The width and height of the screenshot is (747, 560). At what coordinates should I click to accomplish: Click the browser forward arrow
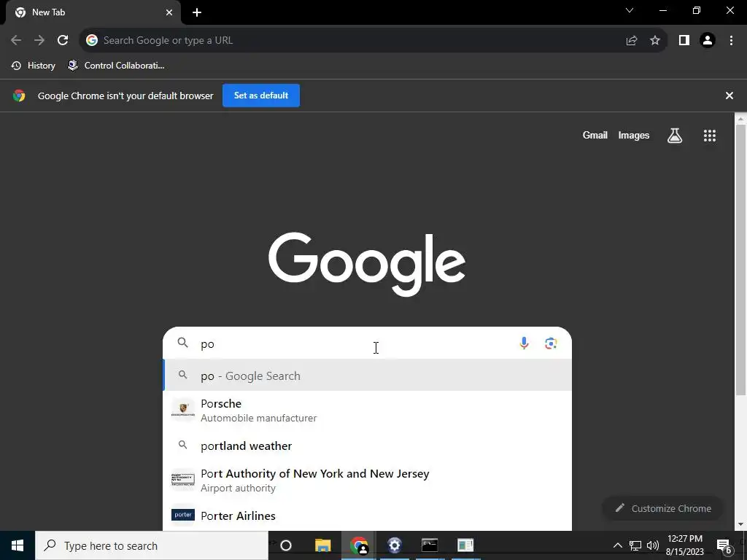coord(39,41)
